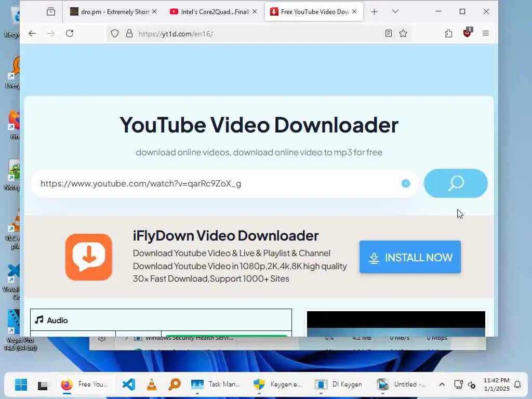The image size is (532, 399).
Task: Click the video preview thumbnail
Action: coord(396,324)
